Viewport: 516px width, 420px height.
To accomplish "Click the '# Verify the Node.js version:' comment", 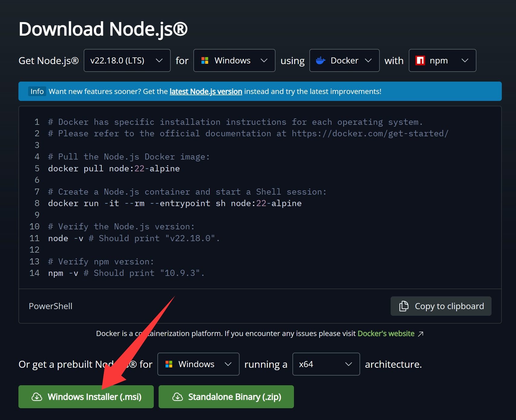I will pyautogui.click(x=121, y=226).
